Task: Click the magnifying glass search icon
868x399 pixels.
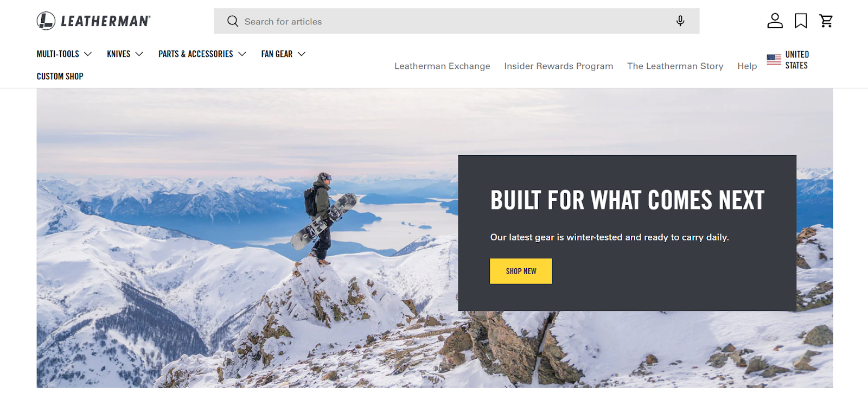Action: tap(233, 21)
